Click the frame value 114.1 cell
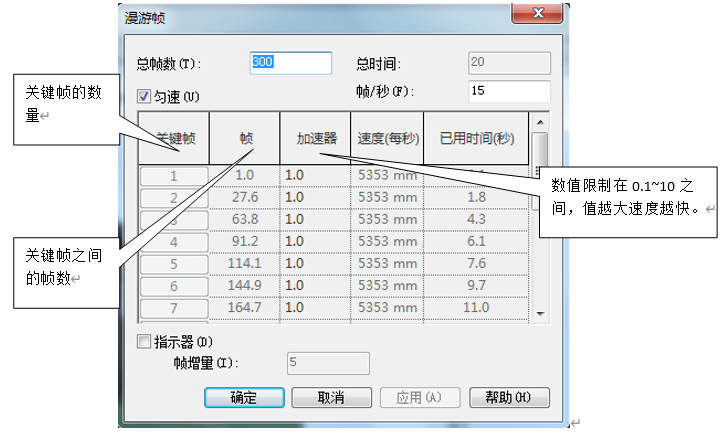This screenshot has height=432, width=724. [245, 263]
